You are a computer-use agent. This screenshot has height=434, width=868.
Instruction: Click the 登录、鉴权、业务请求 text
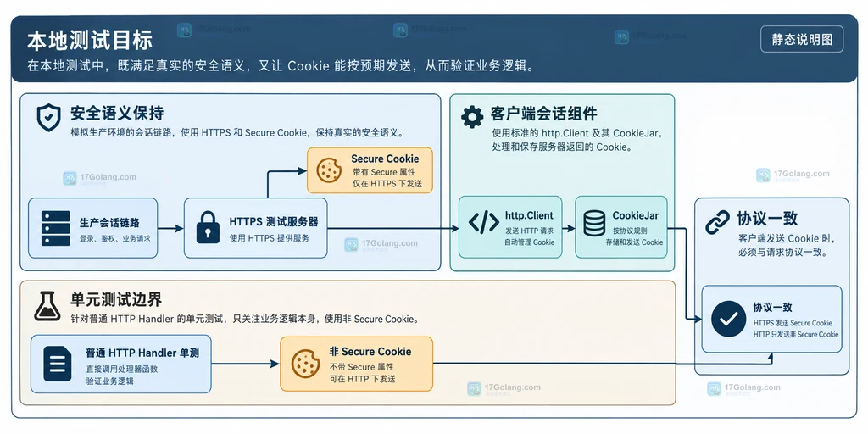[114, 239]
